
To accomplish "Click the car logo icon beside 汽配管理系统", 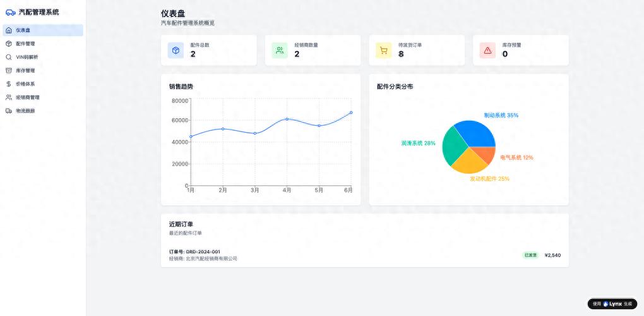I will click(x=11, y=13).
